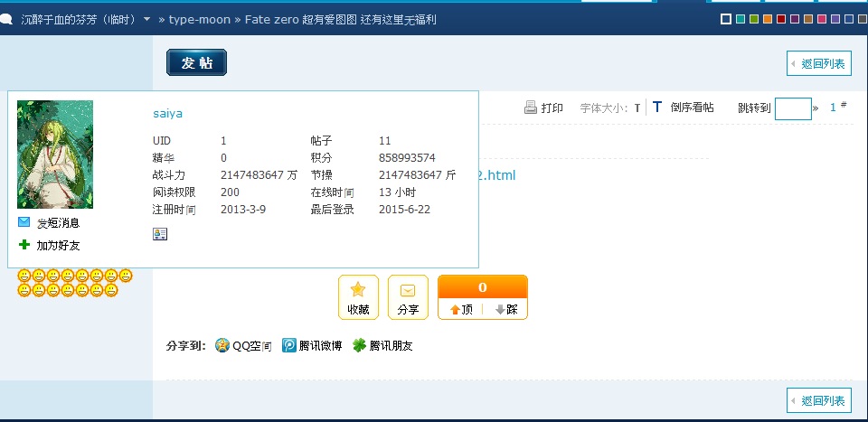Screen dimensions: 868x422
Task: Click 加为好友 add friend link
Action: coord(58,246)
